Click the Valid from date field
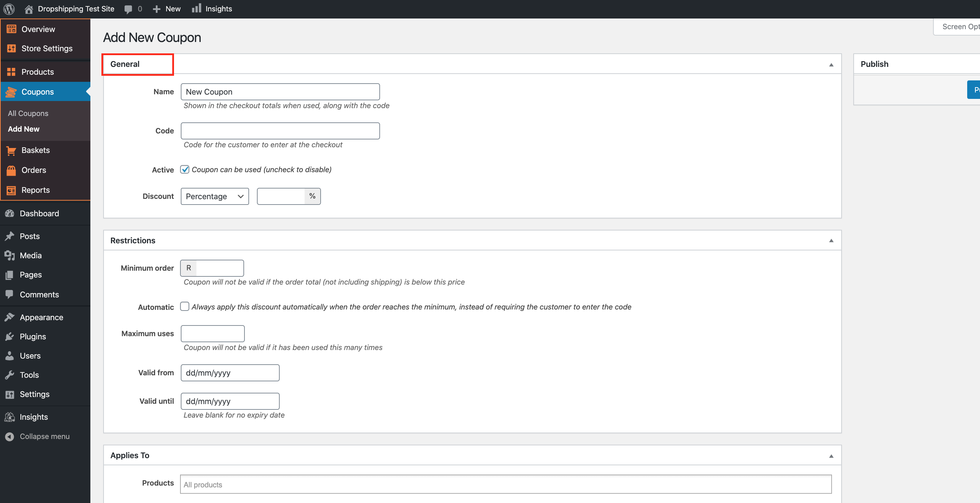 tap(230, 373)
